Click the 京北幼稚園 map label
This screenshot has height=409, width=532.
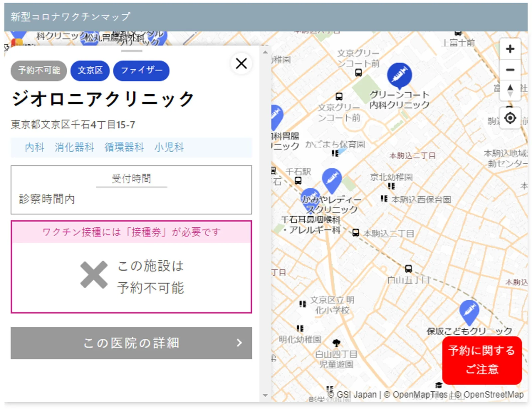(391, 177)
